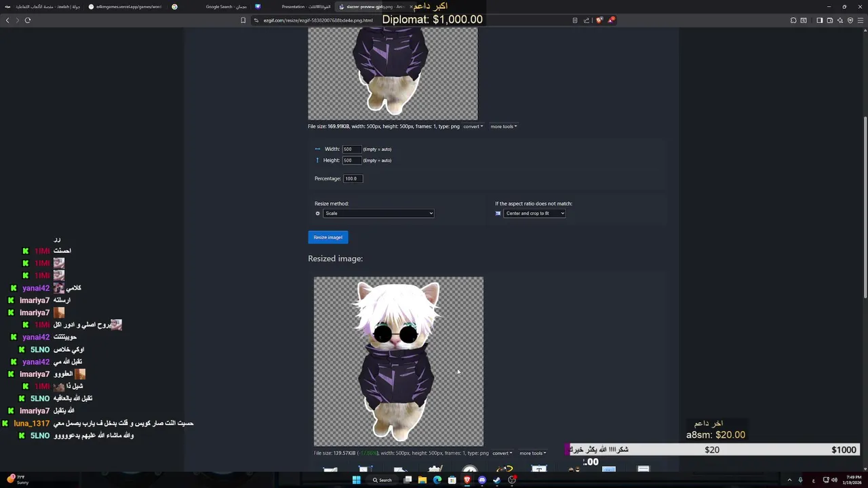
Task: Click the sidebar toggle icon in browser toolbar
Action: [819, 20]
